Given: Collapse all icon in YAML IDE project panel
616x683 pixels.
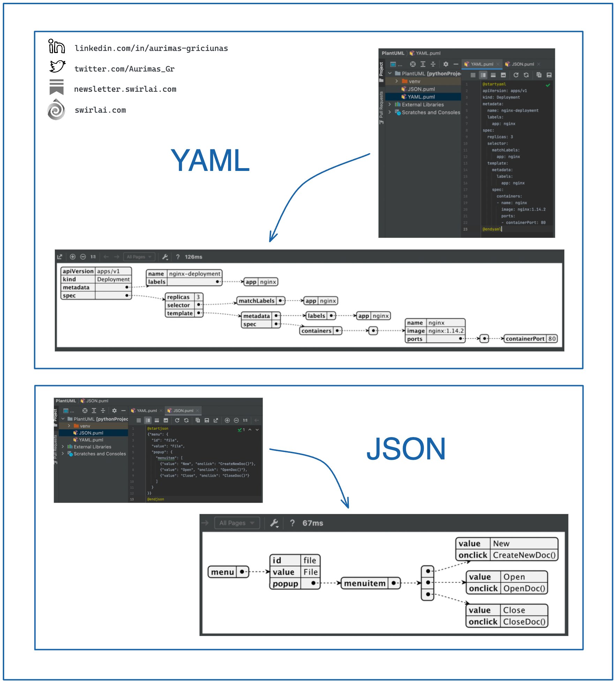Looking at the screenshot, I should (433, 64).
